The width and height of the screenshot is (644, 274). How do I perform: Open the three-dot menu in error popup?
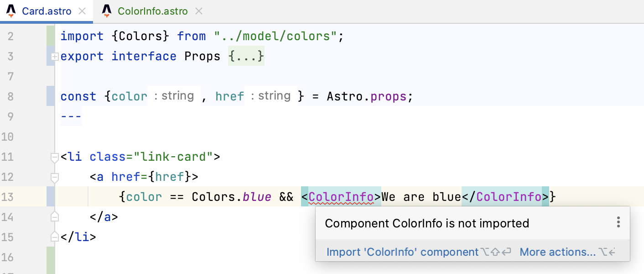click(x=618, y=223)
